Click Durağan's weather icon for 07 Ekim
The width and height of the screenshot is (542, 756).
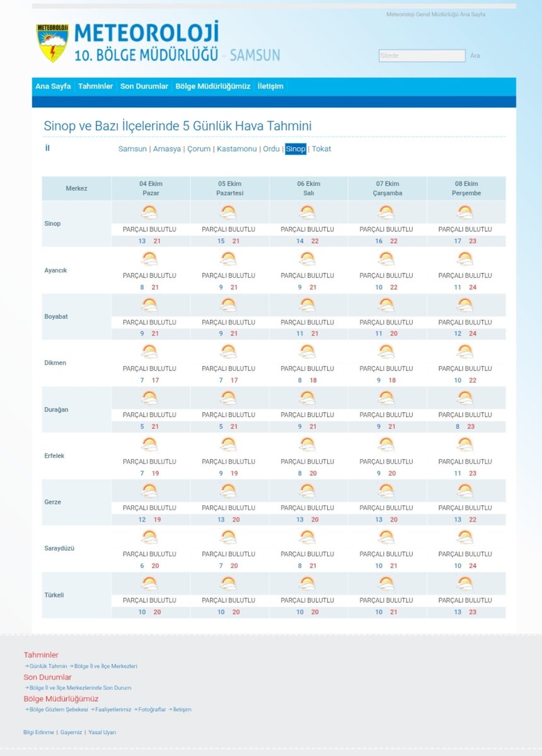(x=386, y=398)
